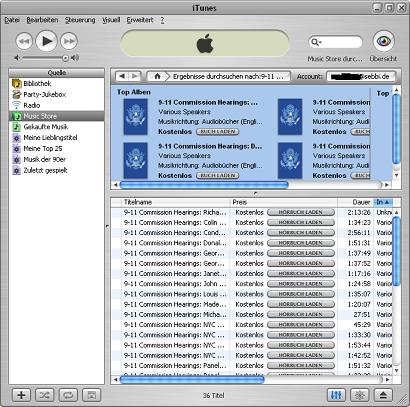Click HÖRBUCH LADEN for the Janet track
Screen dimensions: 410x407
pyautogui.click(x=301, y=274)
